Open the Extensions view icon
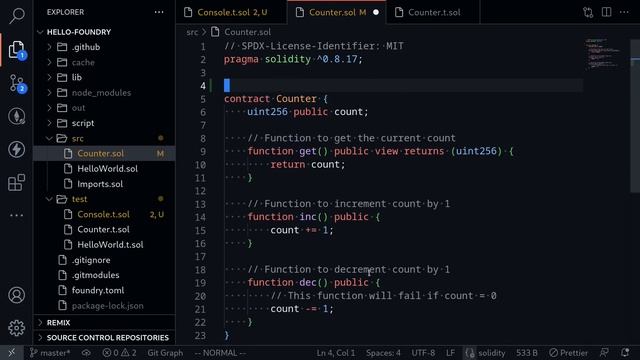The width and height of the screenshot is (640, 360). 17,182
